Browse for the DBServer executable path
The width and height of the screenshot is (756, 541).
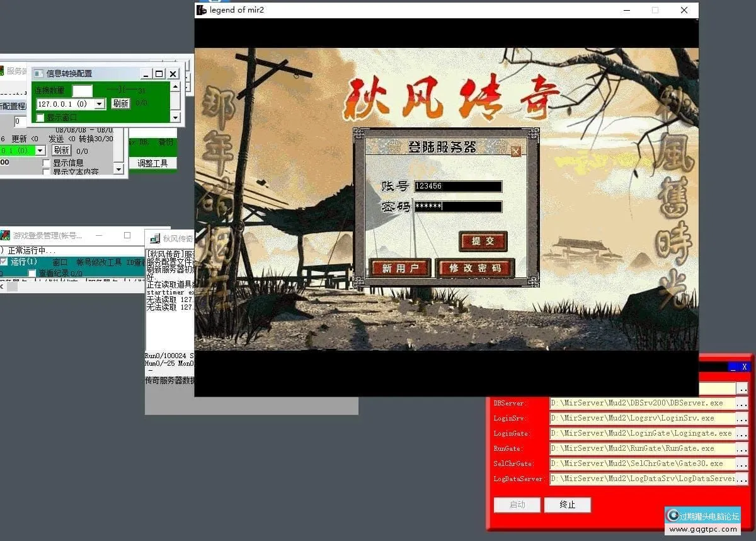pos(742,403)
